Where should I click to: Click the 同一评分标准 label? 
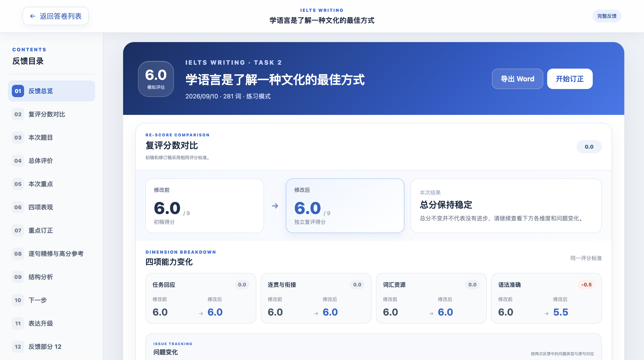pos(586,258)
